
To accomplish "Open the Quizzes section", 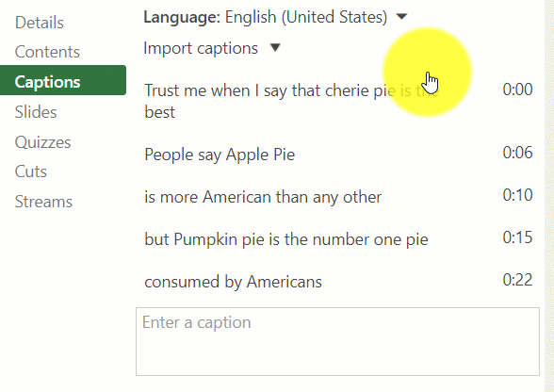I will click(42, 142).
